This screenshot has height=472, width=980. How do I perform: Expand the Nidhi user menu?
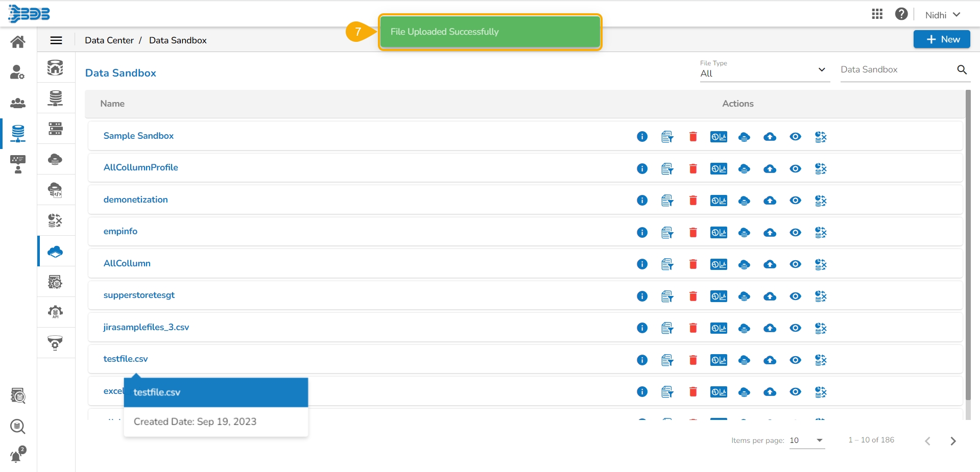tap(943, 15)
